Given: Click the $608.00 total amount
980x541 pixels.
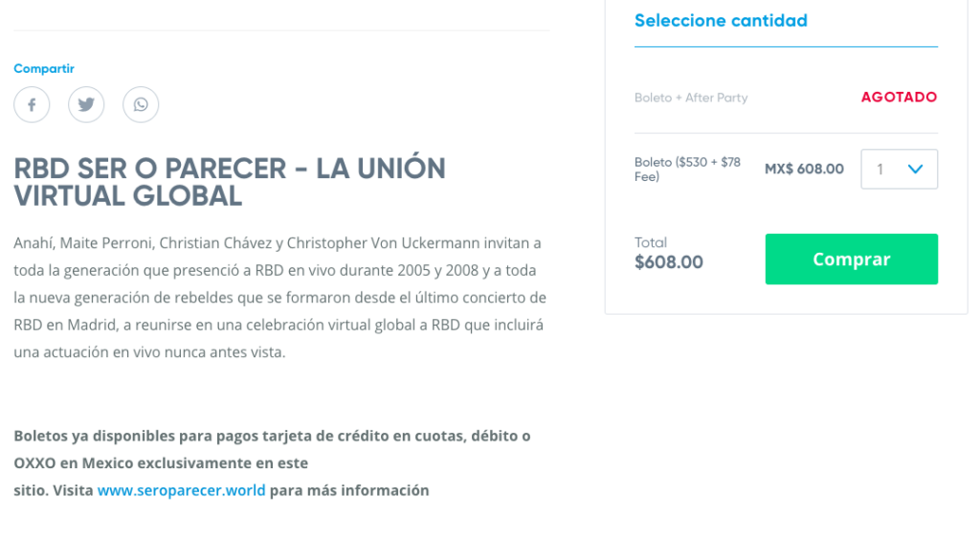Looking at the screenshot, I should [x=669, y=262].
